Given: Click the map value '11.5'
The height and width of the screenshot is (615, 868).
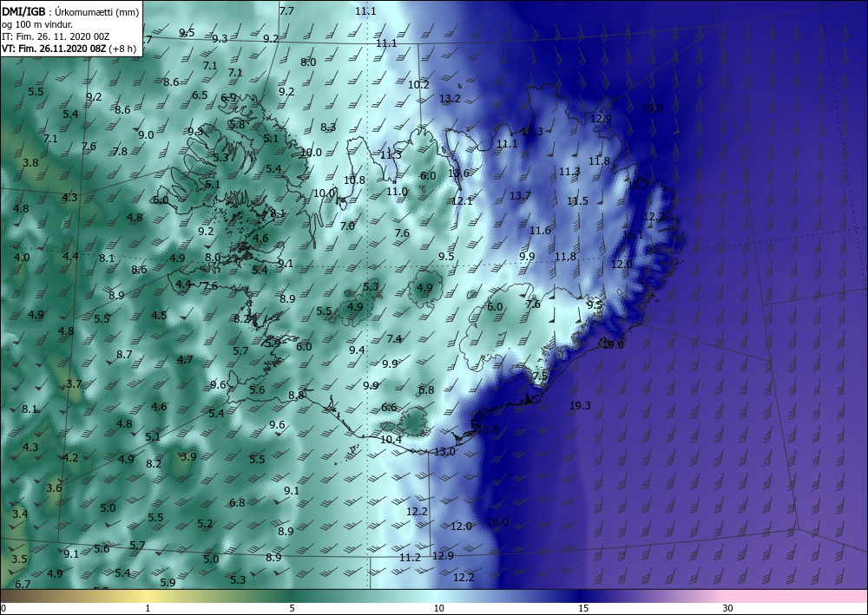Looking at the screenshot, I should [x=577, y=201].
